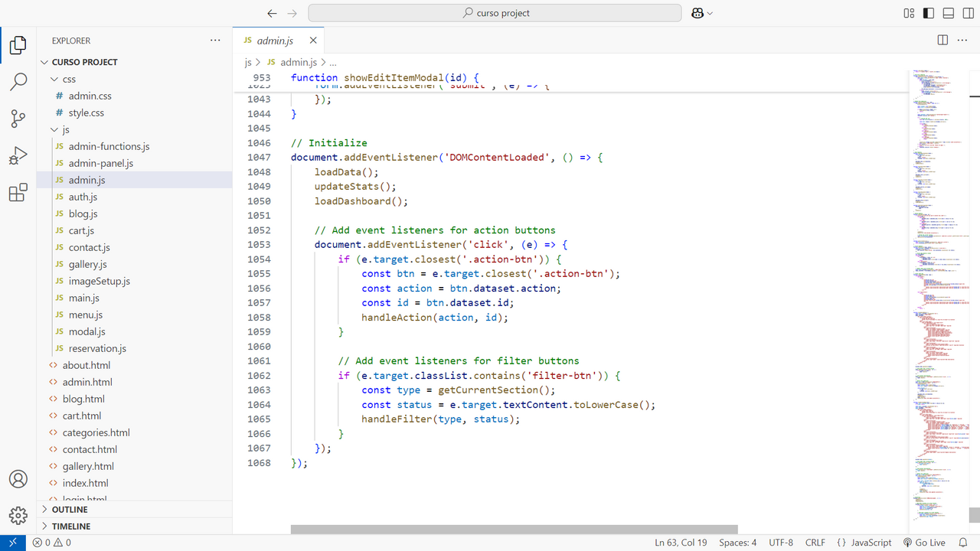This screenshot has height=551, width=980.
Task: Collapse the CURSO PROJECT folder section
Action: [x=135, y=62]
